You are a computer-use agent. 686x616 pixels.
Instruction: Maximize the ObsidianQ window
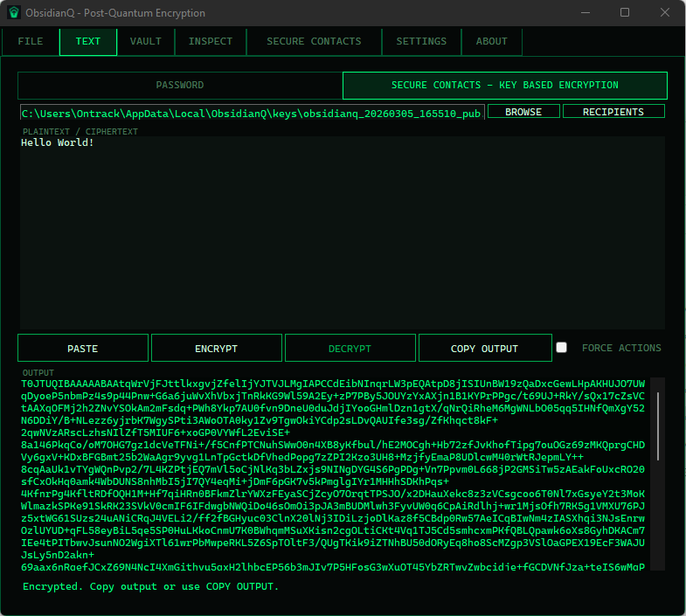[625, 13]
